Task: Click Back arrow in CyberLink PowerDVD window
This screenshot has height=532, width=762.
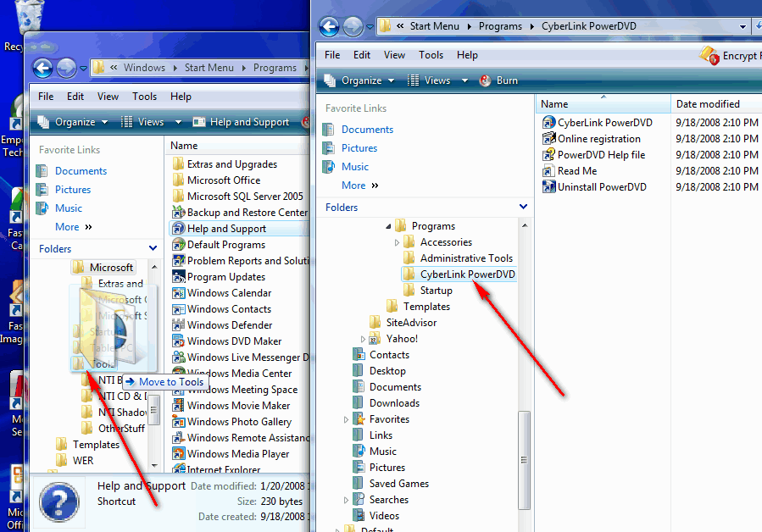Action: click(330, 26)
